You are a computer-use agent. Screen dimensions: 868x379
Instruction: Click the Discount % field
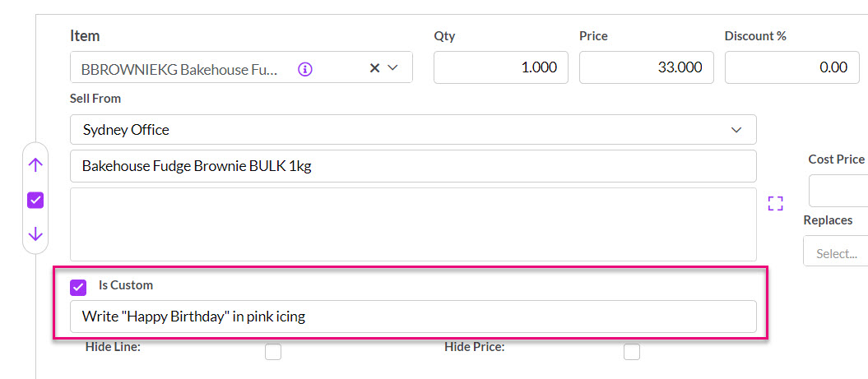[792, 67]
